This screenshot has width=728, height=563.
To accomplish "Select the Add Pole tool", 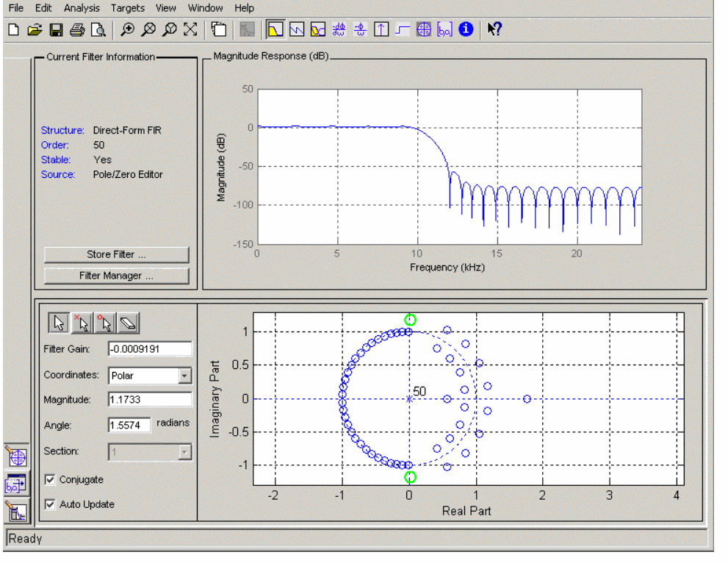I will pos(82,323).
